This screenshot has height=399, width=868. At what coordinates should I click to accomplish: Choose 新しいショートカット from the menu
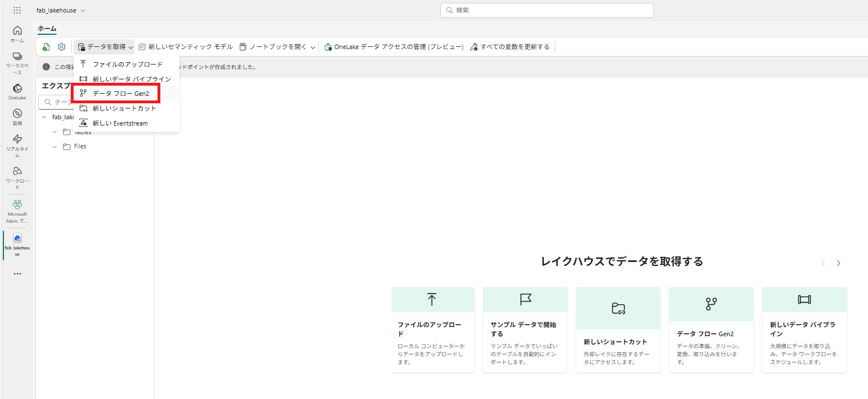click(126, 108)
